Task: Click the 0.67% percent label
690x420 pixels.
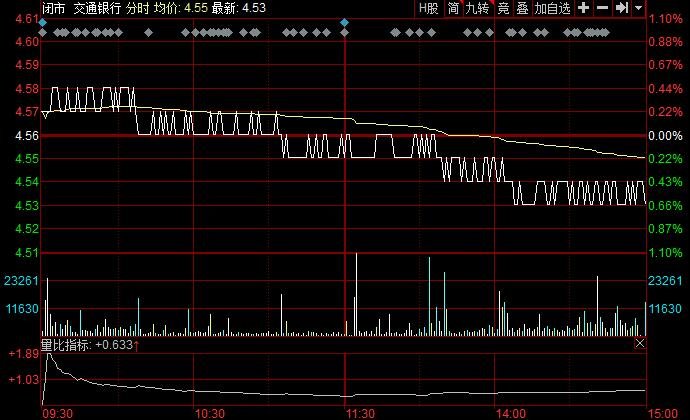Action: point(665,65)
